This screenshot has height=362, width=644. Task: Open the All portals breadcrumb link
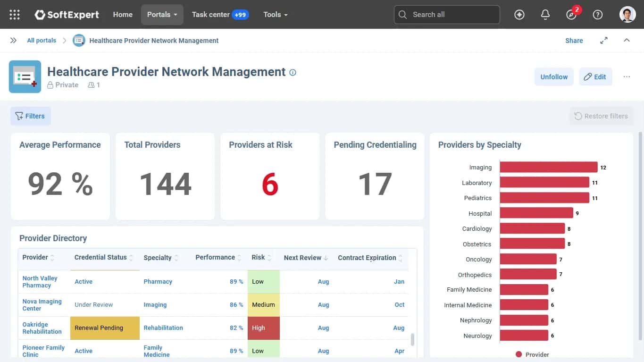pyautogui.click(x=42, y=41)
